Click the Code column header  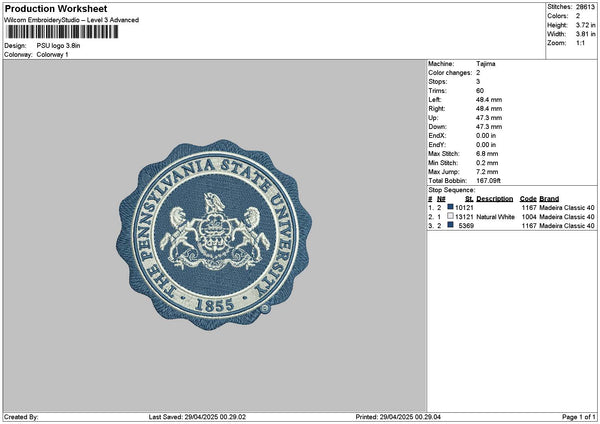[x=528, y=199]
